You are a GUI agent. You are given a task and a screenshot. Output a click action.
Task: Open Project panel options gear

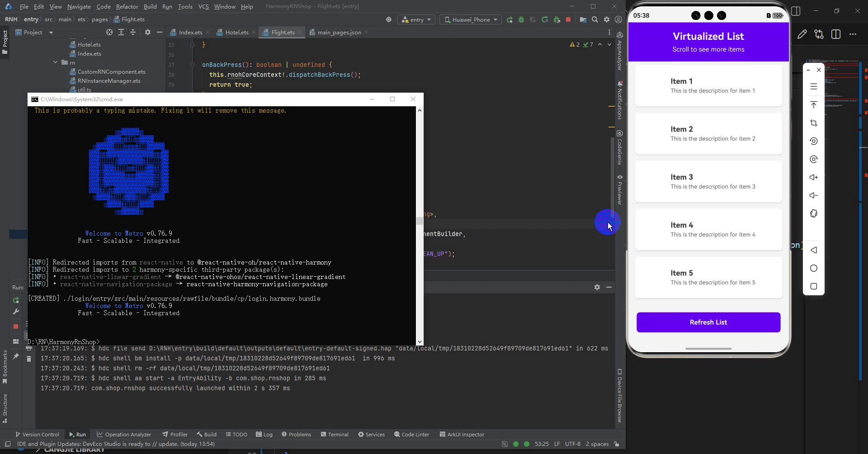click(x=147, y=32)
